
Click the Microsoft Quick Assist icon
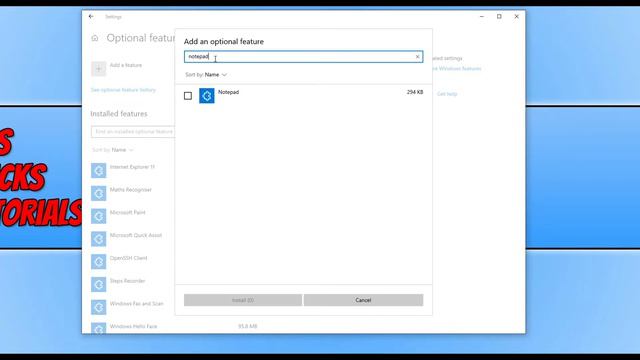(98, 239)
